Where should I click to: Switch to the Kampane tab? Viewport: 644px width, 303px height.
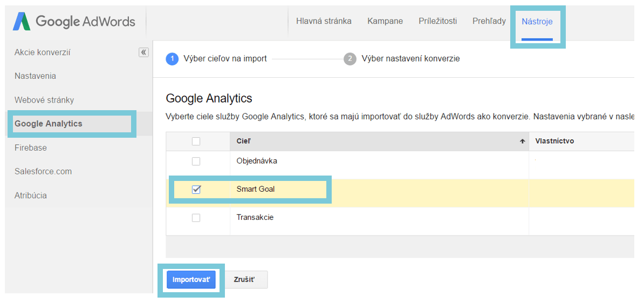coord(385,21)
